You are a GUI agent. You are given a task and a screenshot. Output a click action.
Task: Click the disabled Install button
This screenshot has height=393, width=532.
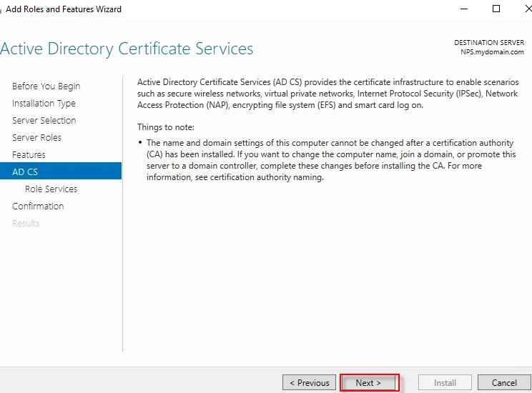click(444, 382)
